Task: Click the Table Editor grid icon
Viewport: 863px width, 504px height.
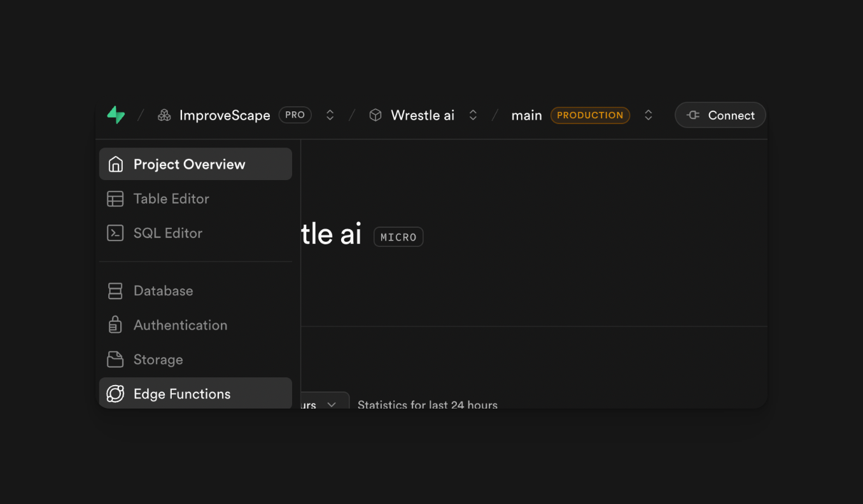Action: [115, 199]
